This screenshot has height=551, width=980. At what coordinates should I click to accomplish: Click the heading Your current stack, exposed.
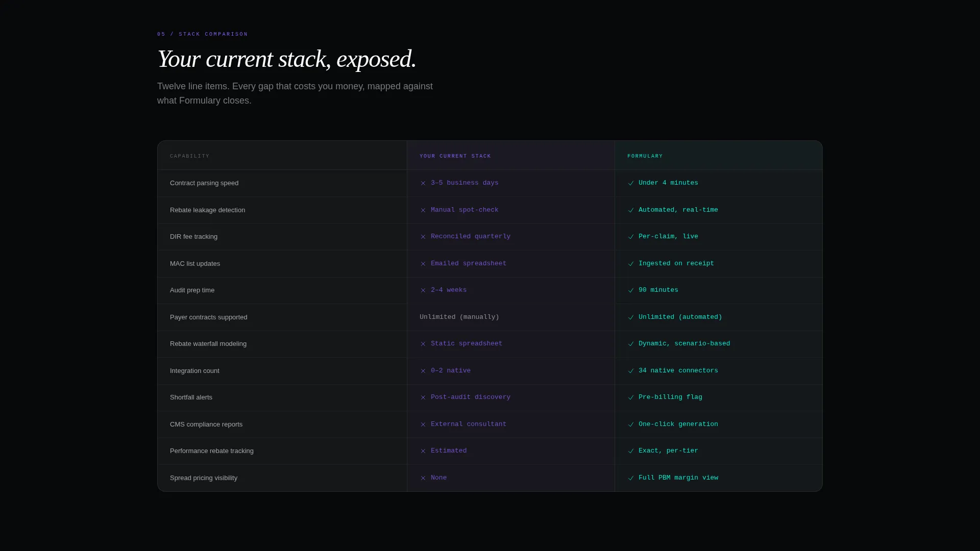[287, 59]
